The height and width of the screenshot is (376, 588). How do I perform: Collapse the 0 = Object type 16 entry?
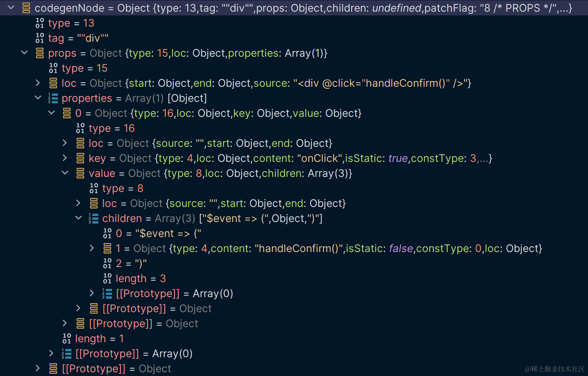(x=51, y=113)
